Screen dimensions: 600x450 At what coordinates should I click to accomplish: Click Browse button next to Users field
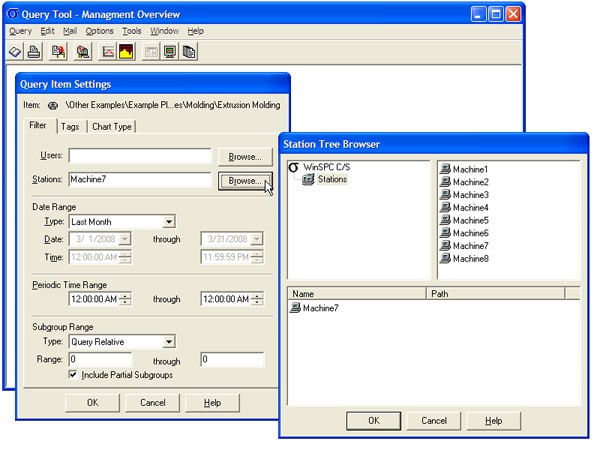244,157
